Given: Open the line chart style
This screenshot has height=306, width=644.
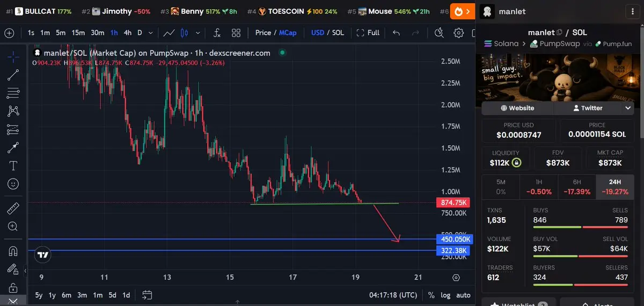Looking at the screenshot, I should click(169, 33).
